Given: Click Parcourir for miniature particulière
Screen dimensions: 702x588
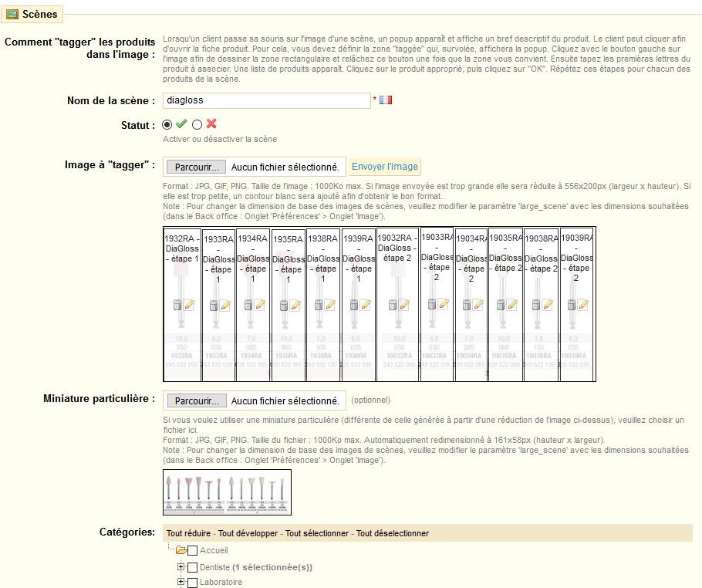Looking at the screenshot, I should pyautogui.click(x=197, y=400).
